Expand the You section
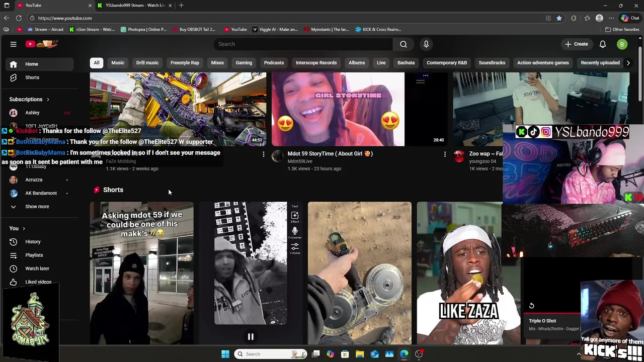The image size is (644, 362). 17,228
